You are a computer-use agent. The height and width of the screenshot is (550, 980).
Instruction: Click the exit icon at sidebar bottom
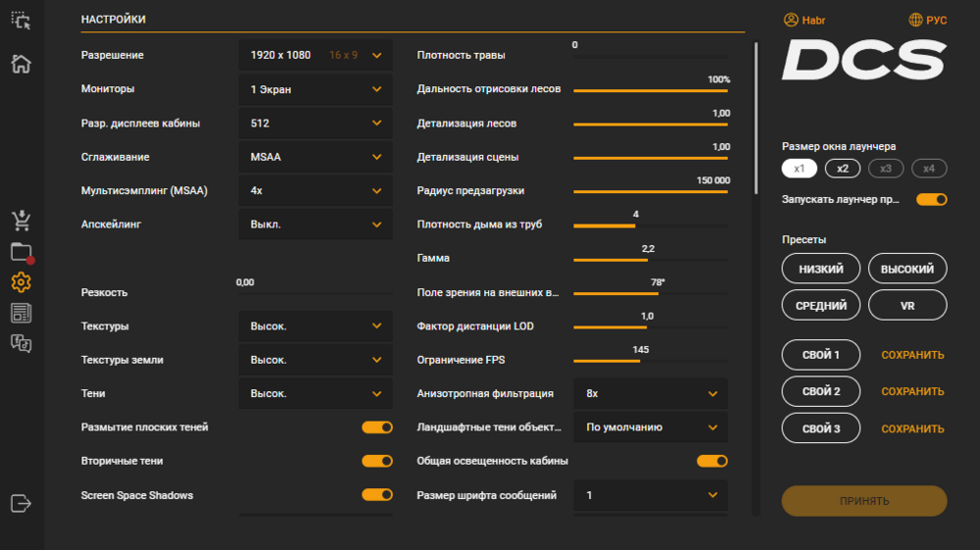click(x=21, y=503)
